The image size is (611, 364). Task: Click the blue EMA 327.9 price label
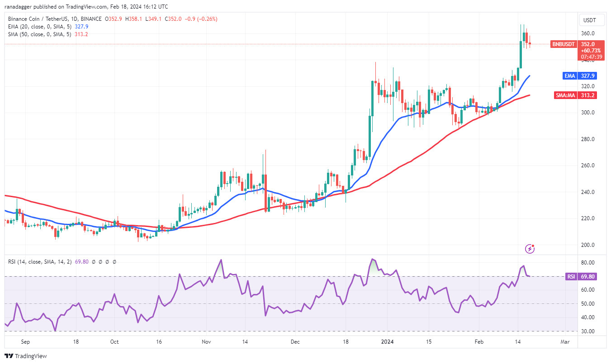tap(579, 76)
